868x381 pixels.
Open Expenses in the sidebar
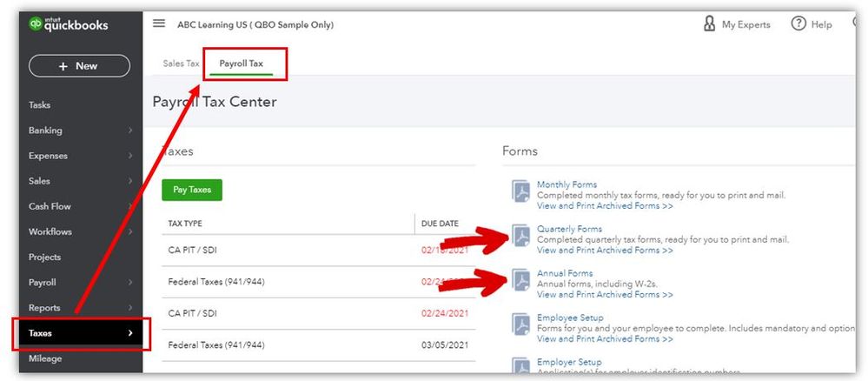tap(48, 156)
